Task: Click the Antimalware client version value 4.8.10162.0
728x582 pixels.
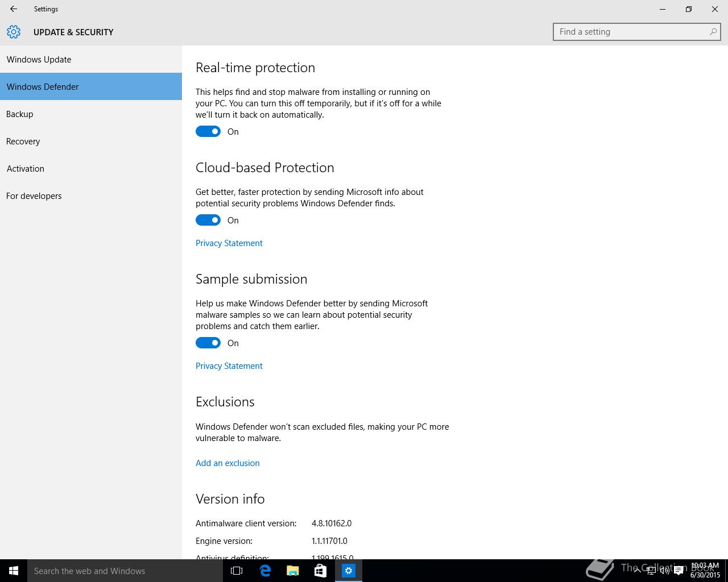Action: [x=332, y=523]
